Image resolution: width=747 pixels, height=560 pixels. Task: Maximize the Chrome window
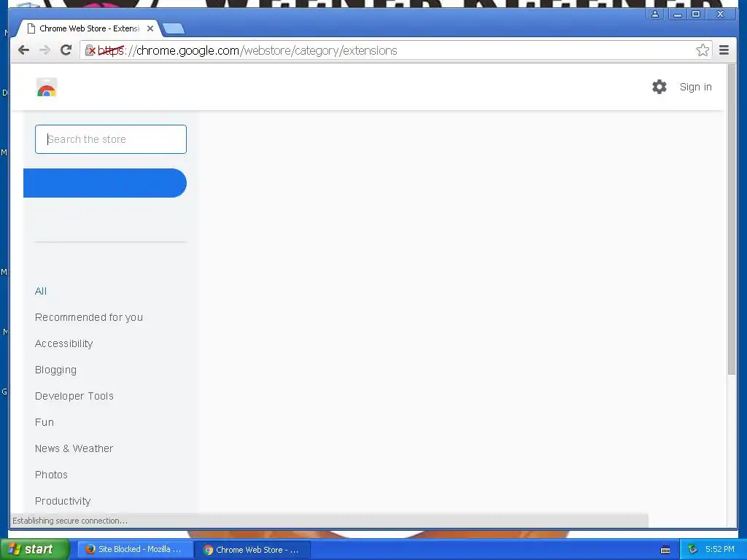pyautogui.click(x=695, y=14)
